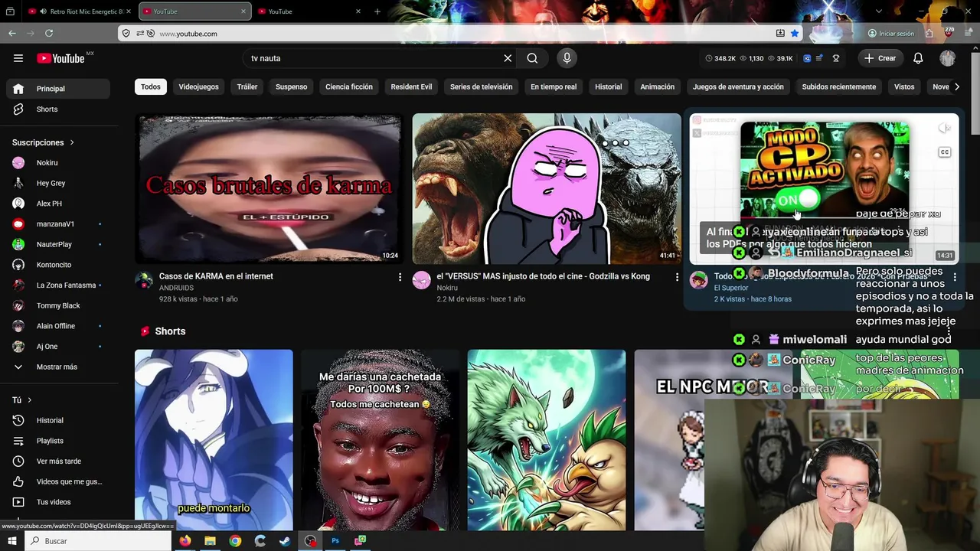Open Videos que me gustan in the sidebar
This screenshot has height=551, width=980.
58,481
